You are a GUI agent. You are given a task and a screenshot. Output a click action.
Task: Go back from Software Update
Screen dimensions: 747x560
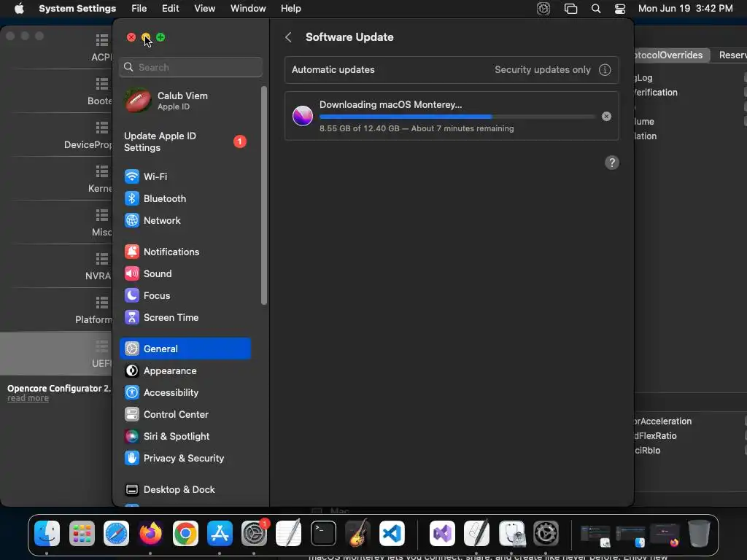(x=288, y=37)
